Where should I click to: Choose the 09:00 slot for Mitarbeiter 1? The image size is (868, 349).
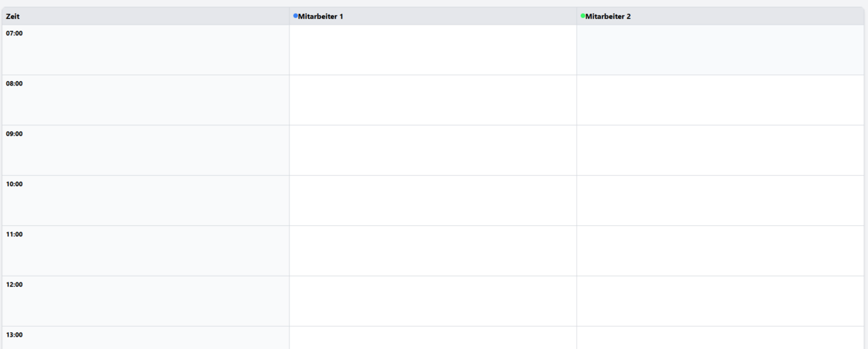[x=433, y=151]
